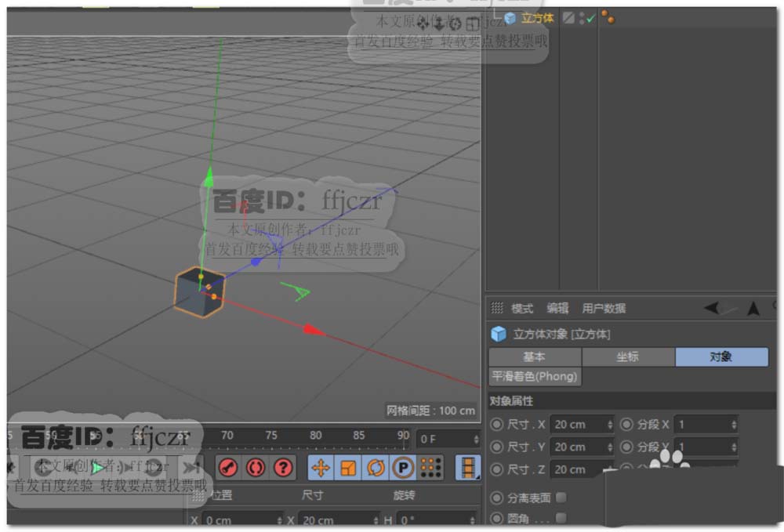Click the Coordinate Manager grip dots icon

198,495
